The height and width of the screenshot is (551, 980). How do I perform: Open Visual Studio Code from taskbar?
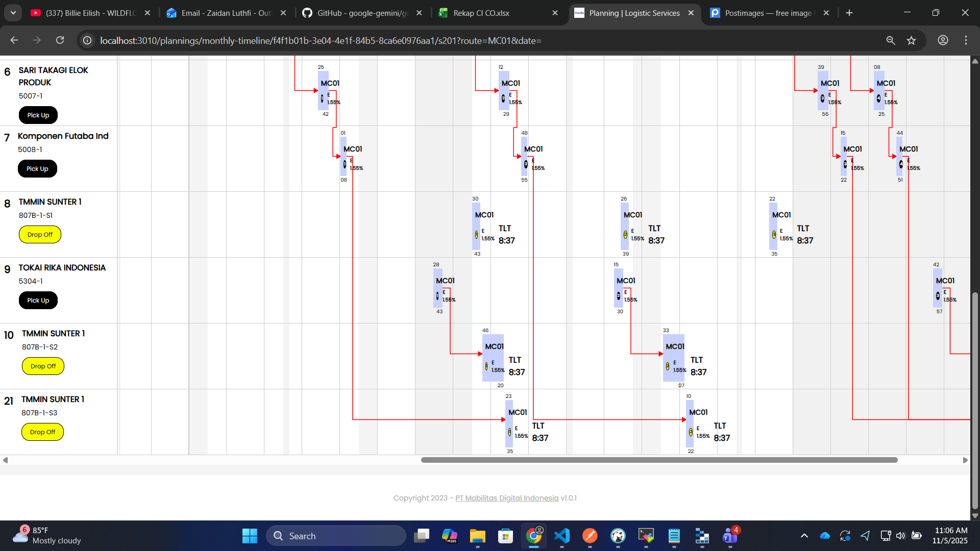[562, 536]
